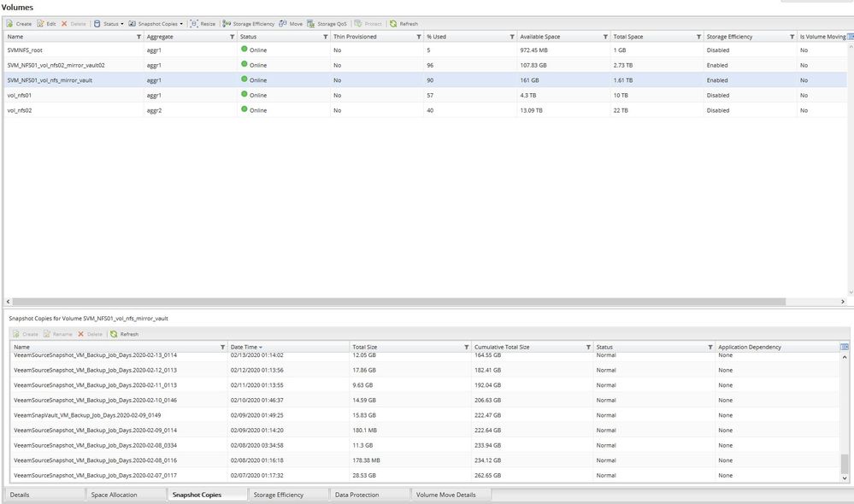Select snapshot ending 2020-02-08_0334
This screenshot has height=504, width=854.
click(x=425, y=445)
